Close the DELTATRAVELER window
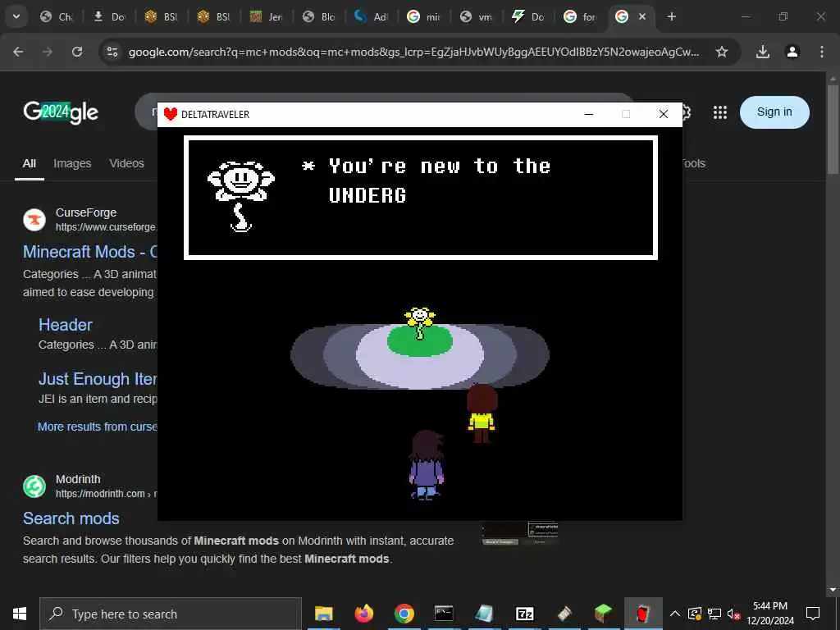Screen dimensions: 840x630 click(x=663, y=114)
